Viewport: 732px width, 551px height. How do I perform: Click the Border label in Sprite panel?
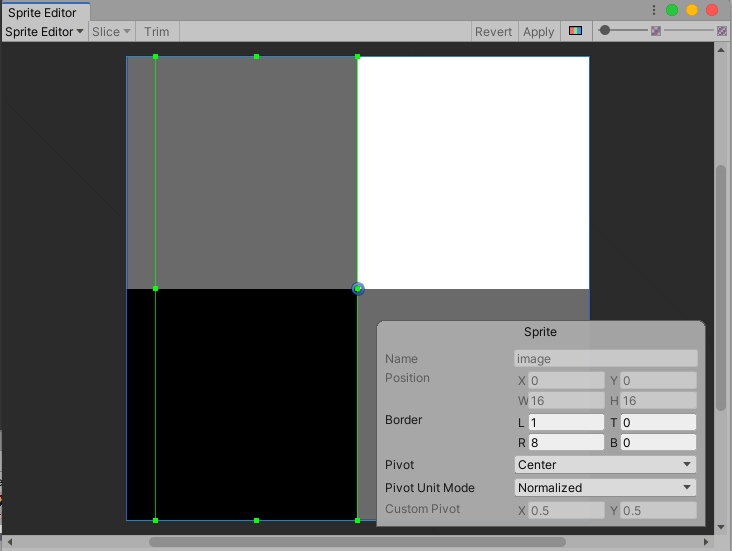403,420
